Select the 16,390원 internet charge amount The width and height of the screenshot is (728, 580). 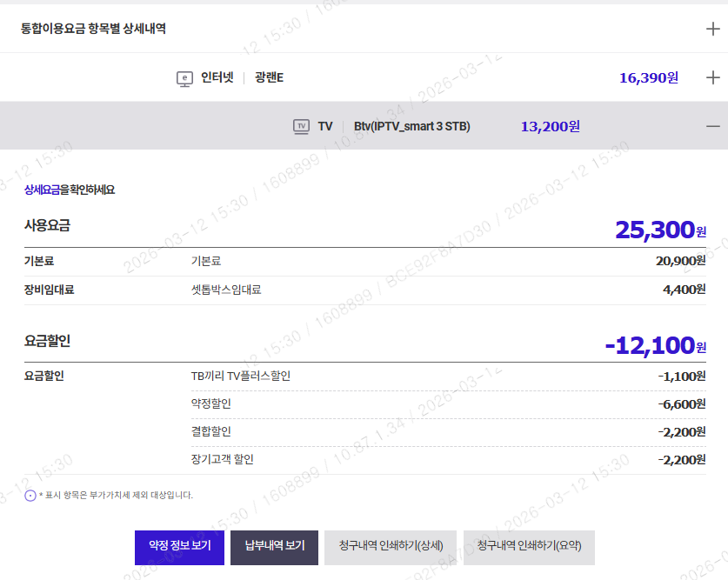[648, 78]
